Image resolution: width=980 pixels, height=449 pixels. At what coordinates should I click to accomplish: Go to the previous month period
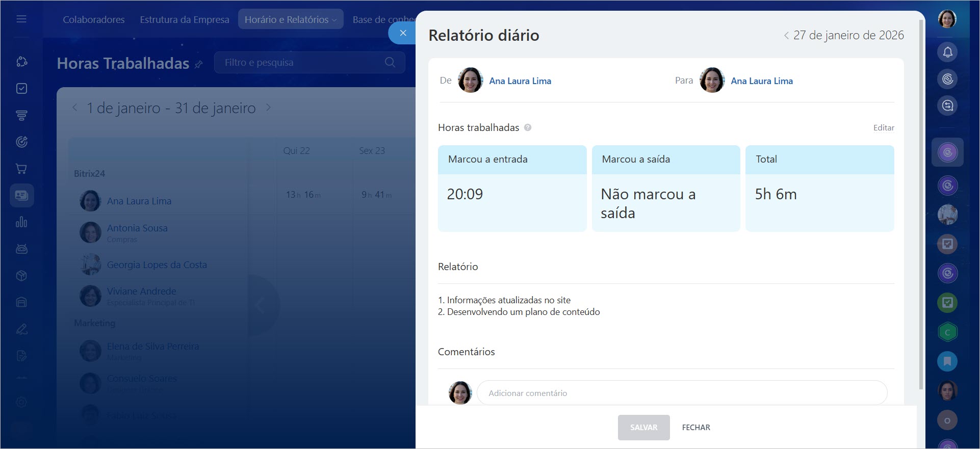point(75,108)
